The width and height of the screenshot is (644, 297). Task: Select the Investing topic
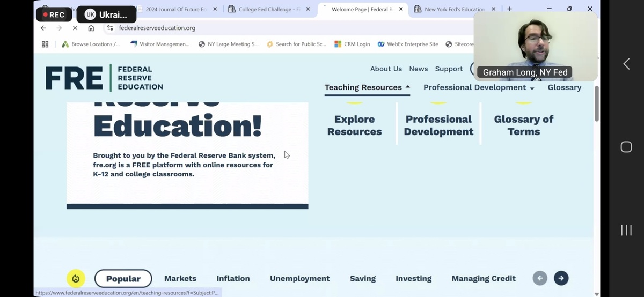[x=414, y=278]
